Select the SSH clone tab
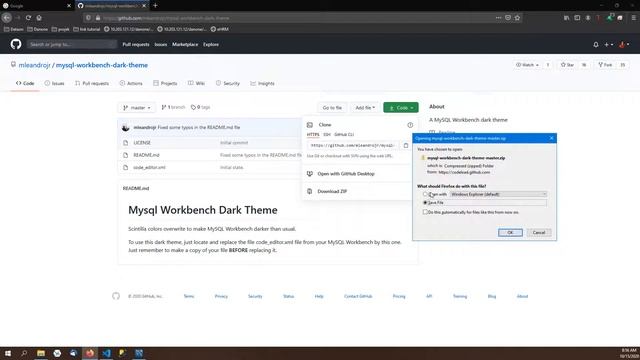 pos(327,134)
